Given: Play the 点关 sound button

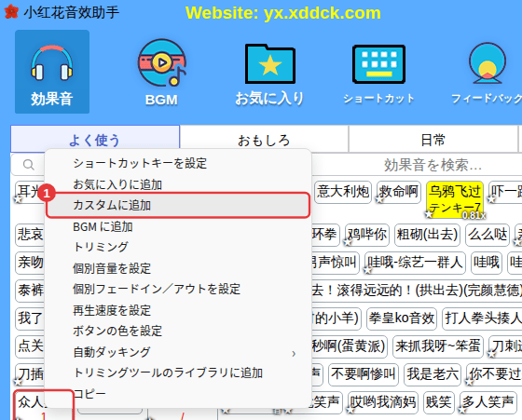Looking at the screenshot, I should click(30, 346).
